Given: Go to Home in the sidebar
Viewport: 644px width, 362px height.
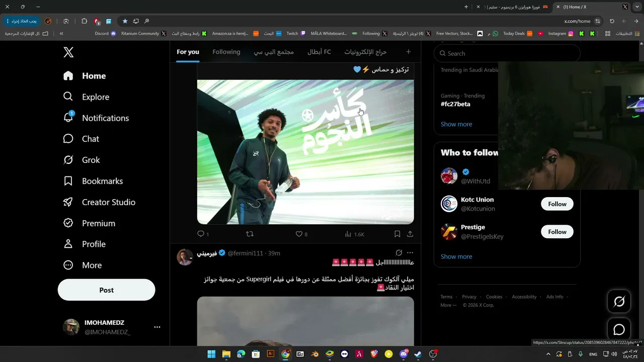Looking at the screenshot, I should point(85,76).
